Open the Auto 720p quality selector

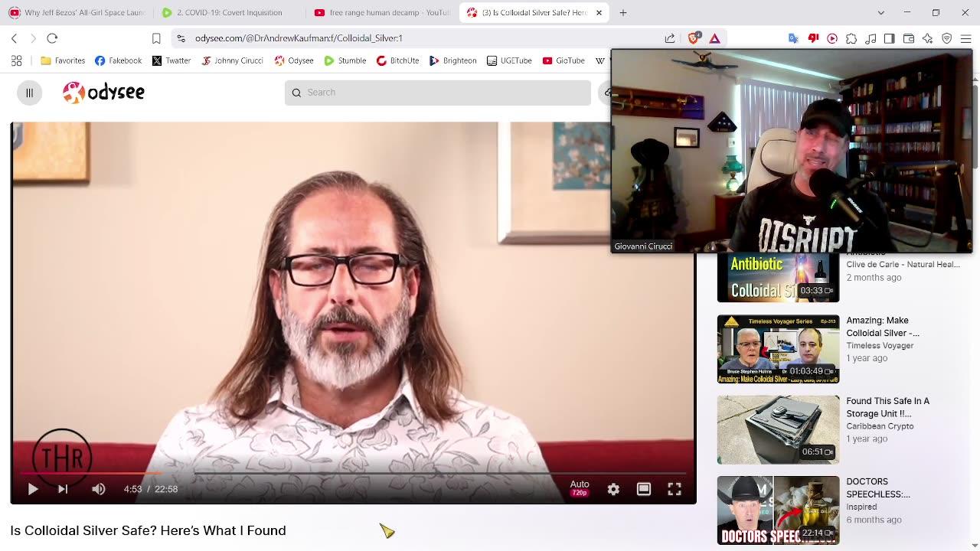click(x=580, y=488)
